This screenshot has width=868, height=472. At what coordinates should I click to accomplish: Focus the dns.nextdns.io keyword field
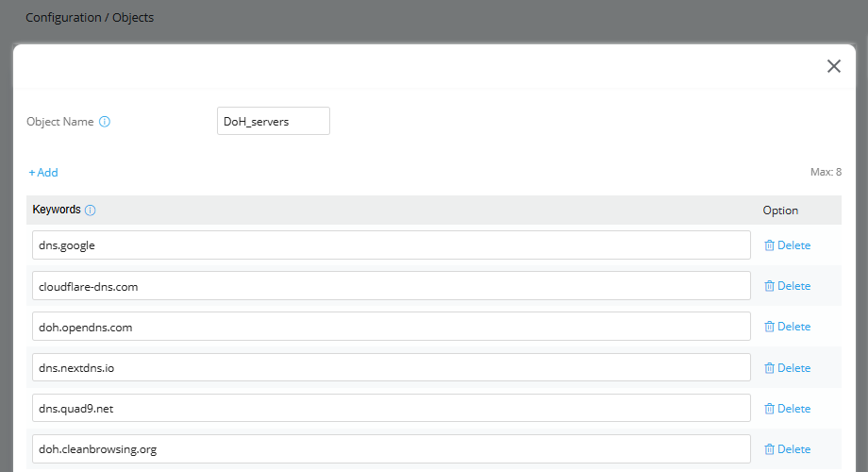(x=392, y=367)
